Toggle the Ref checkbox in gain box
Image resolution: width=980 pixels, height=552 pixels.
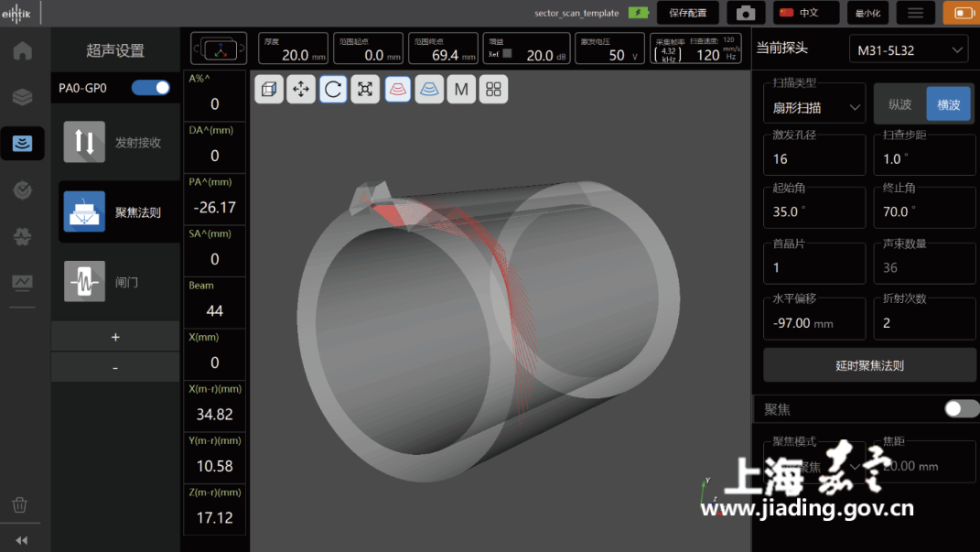[x=507, y=54]
